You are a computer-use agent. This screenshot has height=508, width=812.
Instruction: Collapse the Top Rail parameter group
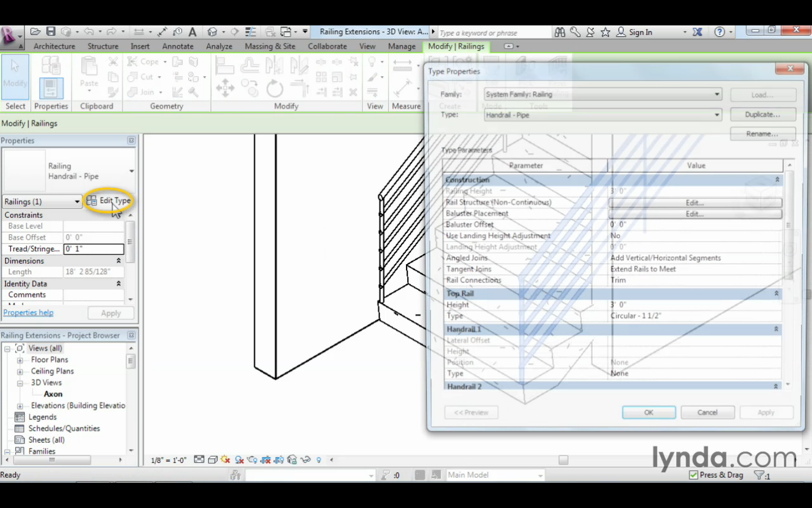(776, 294)
